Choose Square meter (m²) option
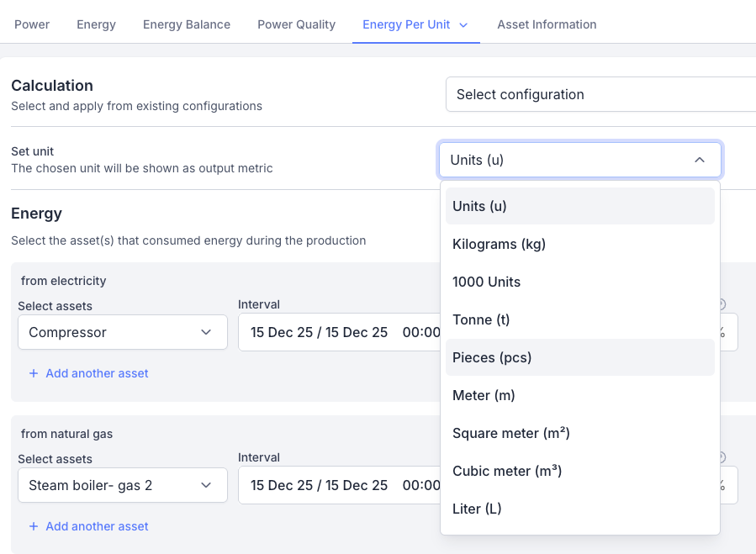This screenshot has width=756, height=554. [x=510, y=433]
